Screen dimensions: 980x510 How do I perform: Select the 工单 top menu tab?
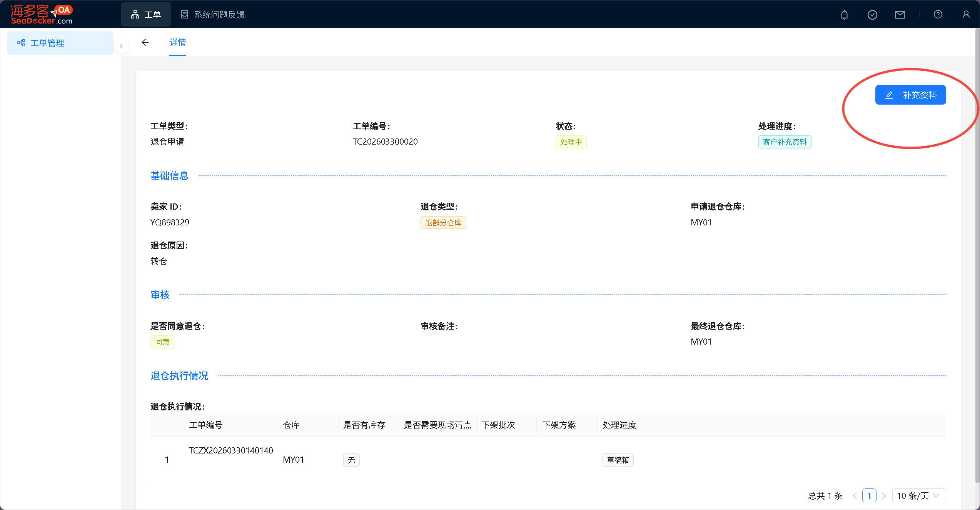pos(146,15)
